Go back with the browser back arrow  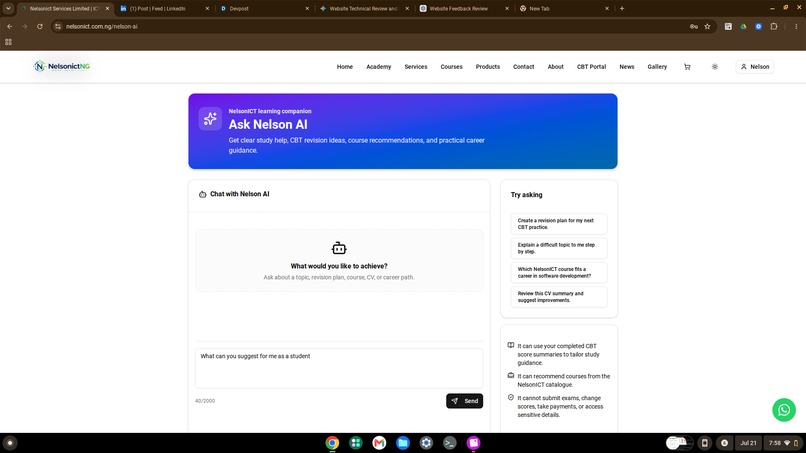(9, 26)
